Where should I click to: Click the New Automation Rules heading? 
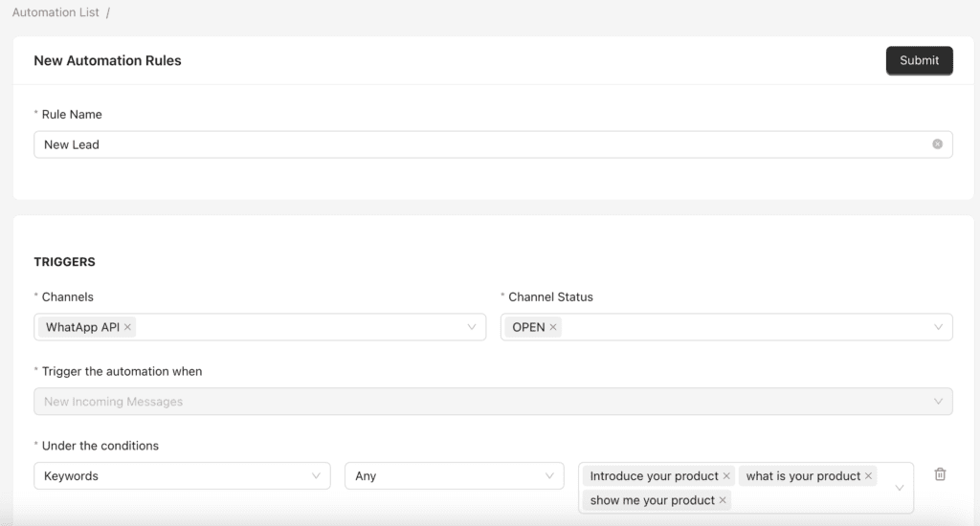[x=107, y=60]
